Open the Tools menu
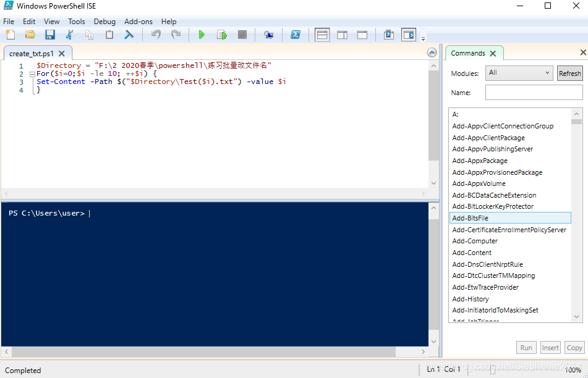588x378 pixels. click(x=77, y=22)
